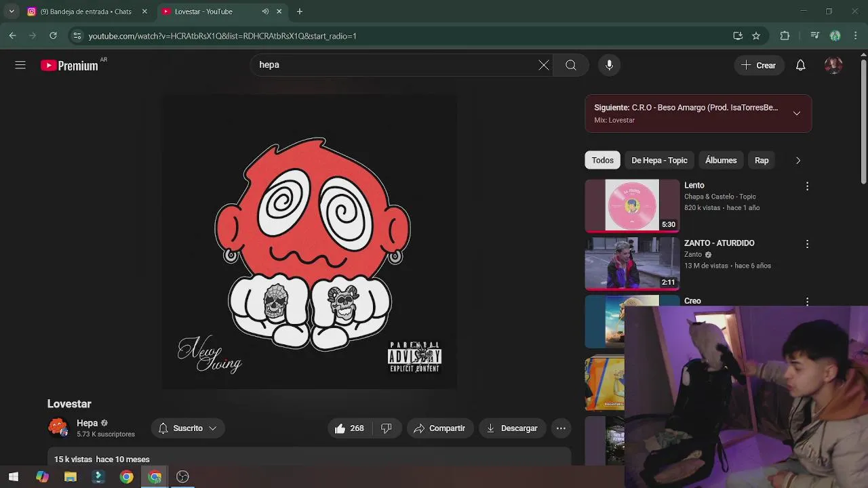Open the Windows Start menu

pyautogui.click(x=14, y=476)
